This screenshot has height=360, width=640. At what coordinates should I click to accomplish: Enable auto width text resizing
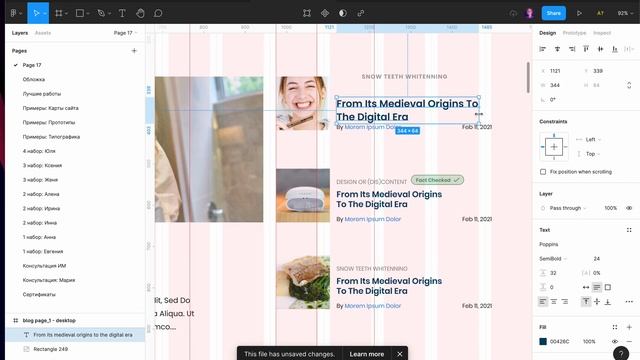point(586,287)
